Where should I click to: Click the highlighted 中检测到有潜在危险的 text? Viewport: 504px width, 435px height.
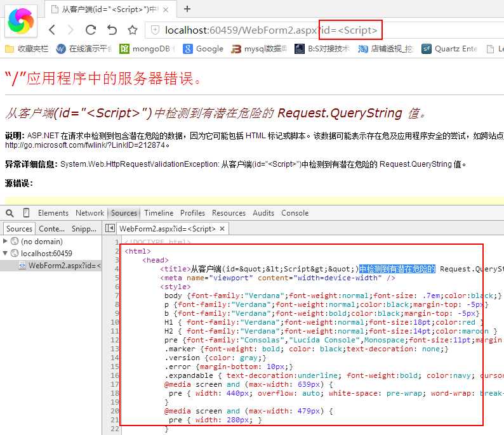pyautogui.click(x=397, y=269)
